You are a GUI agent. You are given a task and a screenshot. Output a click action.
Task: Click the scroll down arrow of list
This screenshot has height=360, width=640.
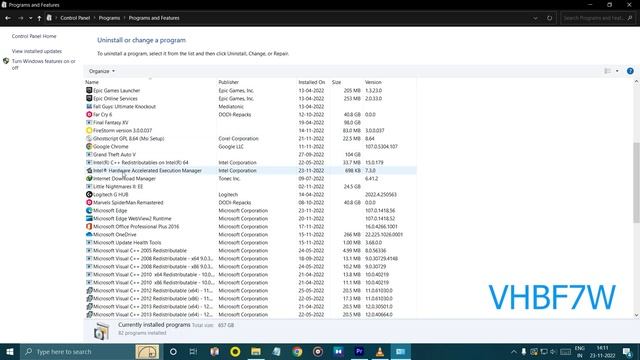click(636, 315)
